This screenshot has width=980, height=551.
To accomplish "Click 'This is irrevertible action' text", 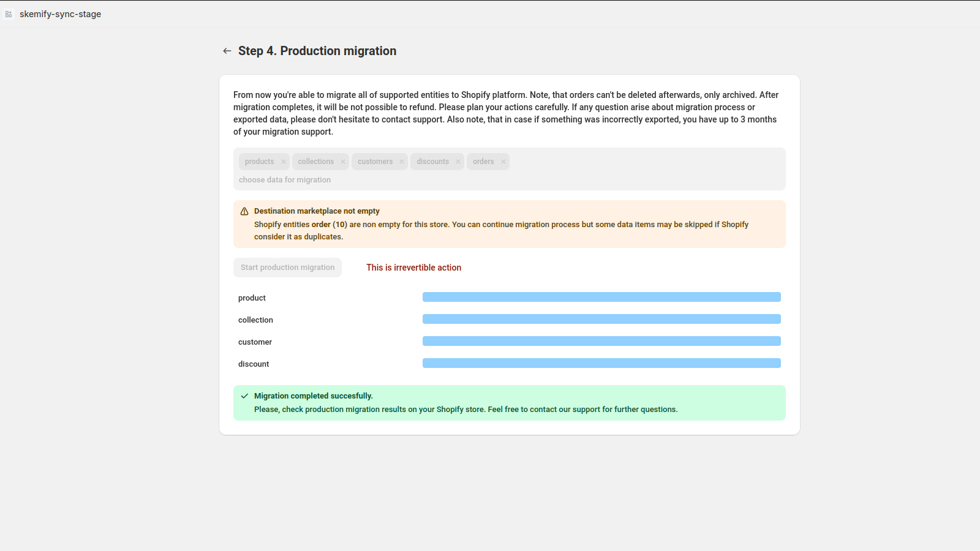I will click(x=414, y=268).
